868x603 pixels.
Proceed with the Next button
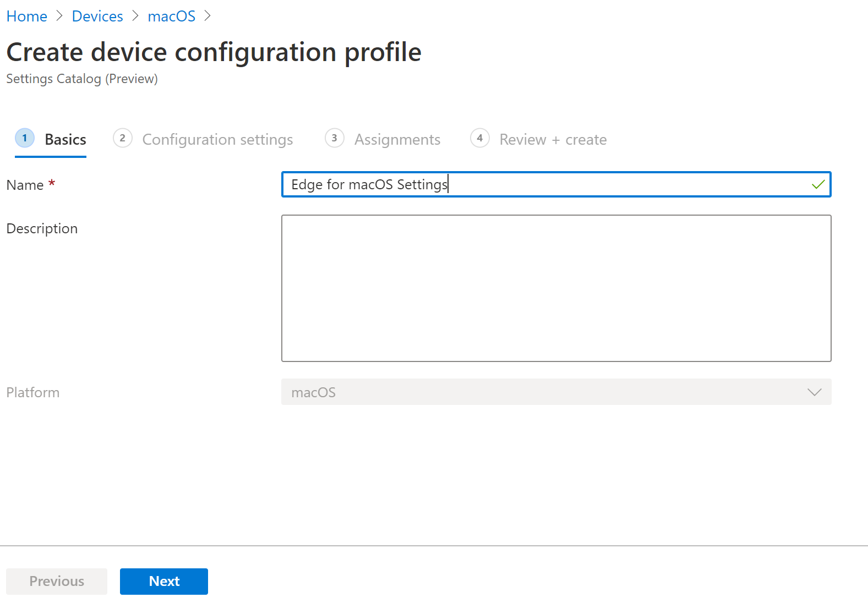tap(164, 582)
